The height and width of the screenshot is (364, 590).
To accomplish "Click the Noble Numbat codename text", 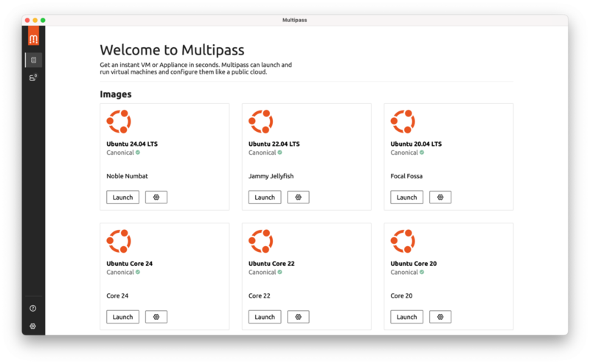I will tap(127, 176).
